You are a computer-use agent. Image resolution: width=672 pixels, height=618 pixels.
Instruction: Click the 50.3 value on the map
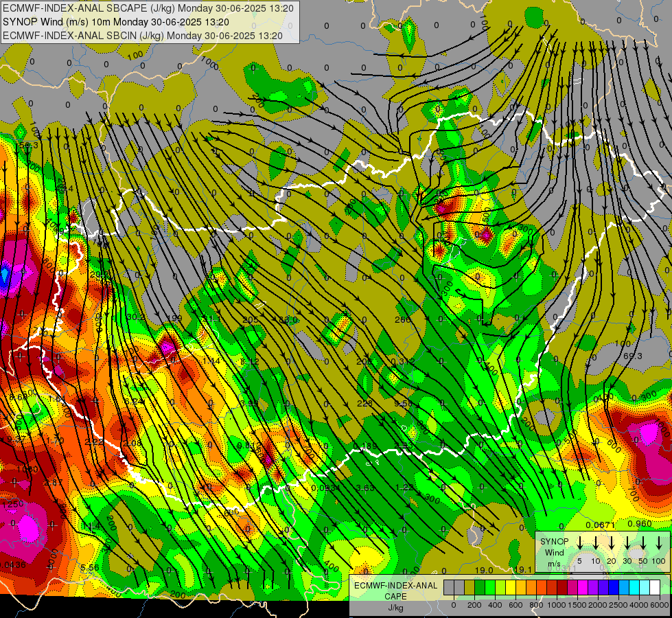(x=28, y=146)
